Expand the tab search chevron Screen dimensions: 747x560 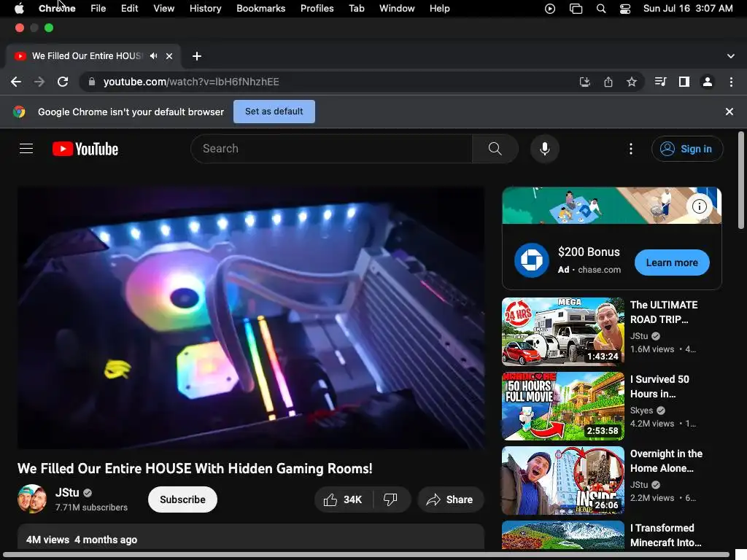(x=730, y=56)
